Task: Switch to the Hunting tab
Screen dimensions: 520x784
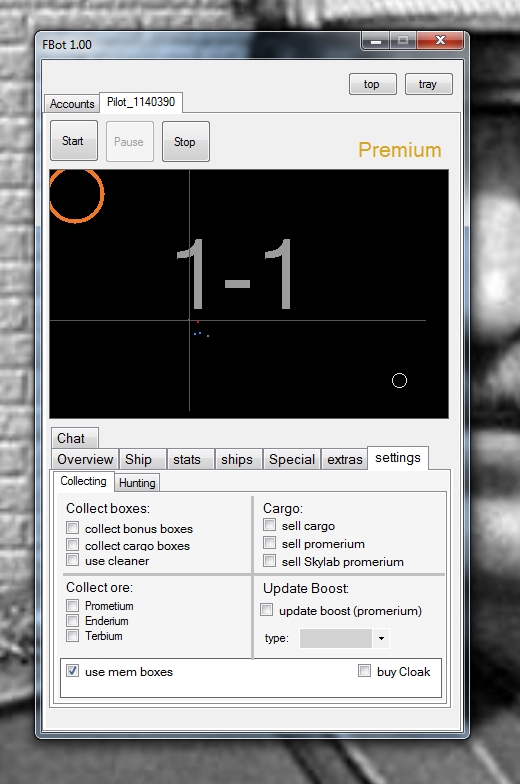Action: click(x=137, y=482)
